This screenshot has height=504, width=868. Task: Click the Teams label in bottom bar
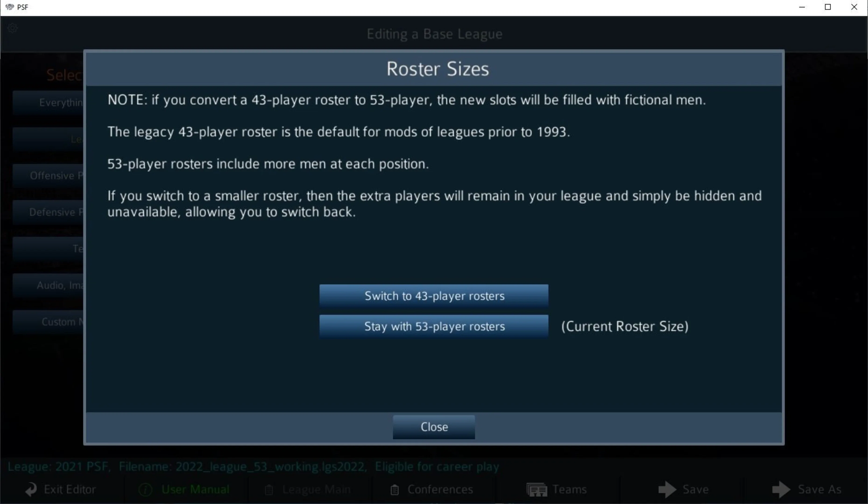point(569,490)
